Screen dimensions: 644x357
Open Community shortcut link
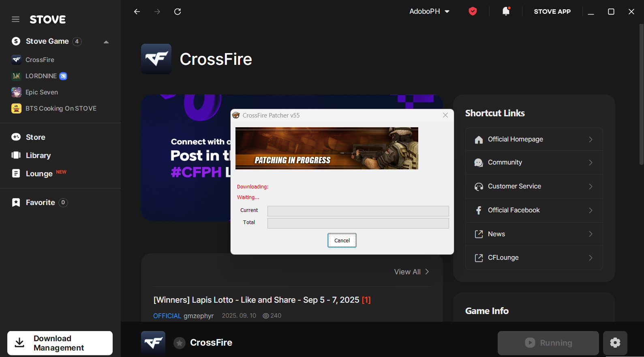click(534, 162)
